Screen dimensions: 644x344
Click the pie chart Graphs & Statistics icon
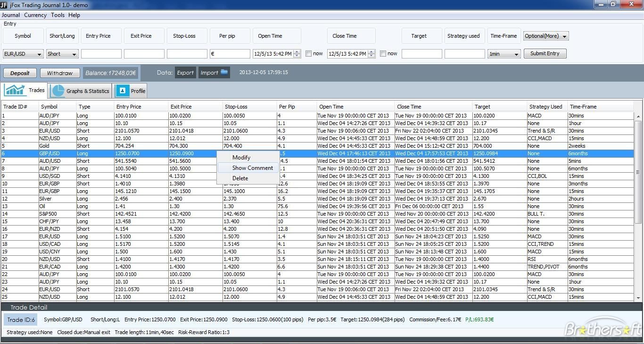click(58, 91)
